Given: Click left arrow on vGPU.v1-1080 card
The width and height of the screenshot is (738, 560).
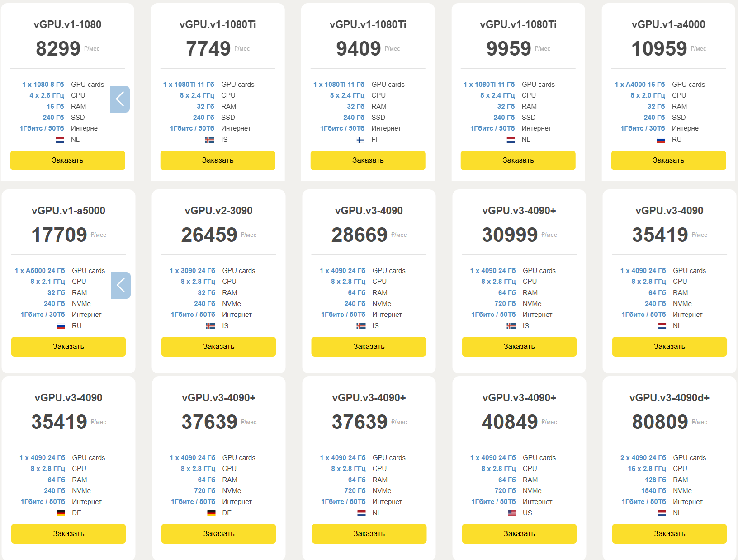Looking at the screenshot, I should click(120, 99).
